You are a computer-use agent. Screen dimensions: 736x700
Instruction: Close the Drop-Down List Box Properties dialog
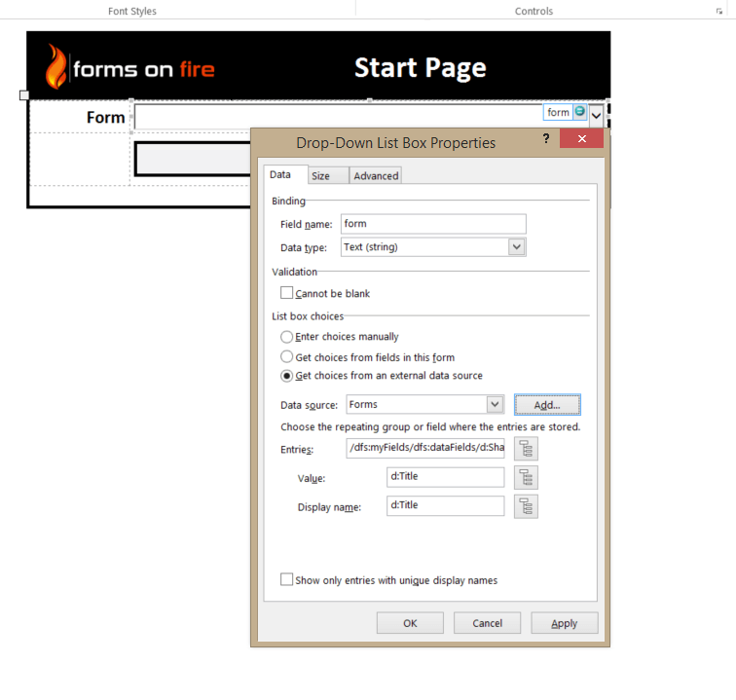click(581, 138)
